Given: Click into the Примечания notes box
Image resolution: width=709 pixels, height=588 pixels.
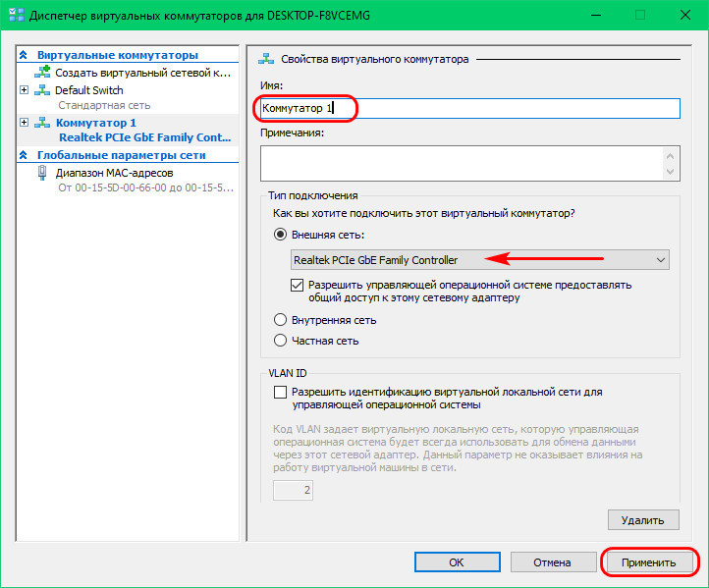Looking at the screenshot, I should [463, 163].
